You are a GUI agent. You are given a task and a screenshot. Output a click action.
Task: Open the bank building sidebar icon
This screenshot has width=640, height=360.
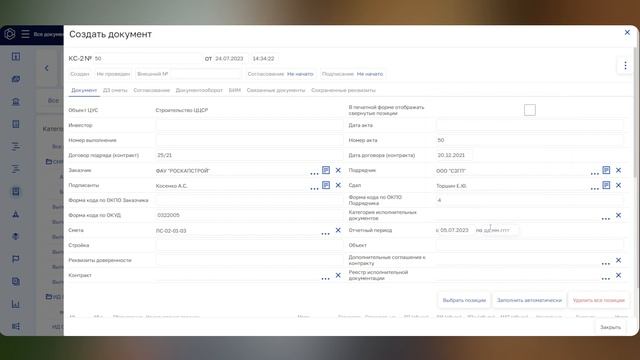(x=16, y=101)
